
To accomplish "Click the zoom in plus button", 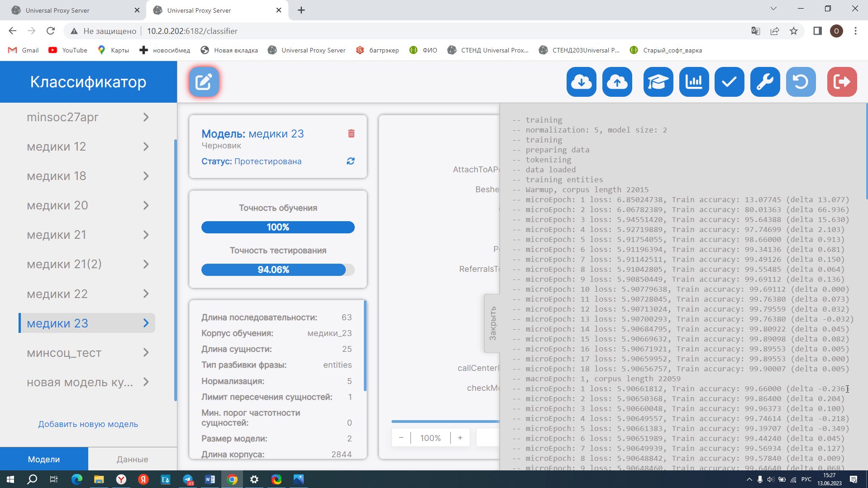I will coord(460,438).
